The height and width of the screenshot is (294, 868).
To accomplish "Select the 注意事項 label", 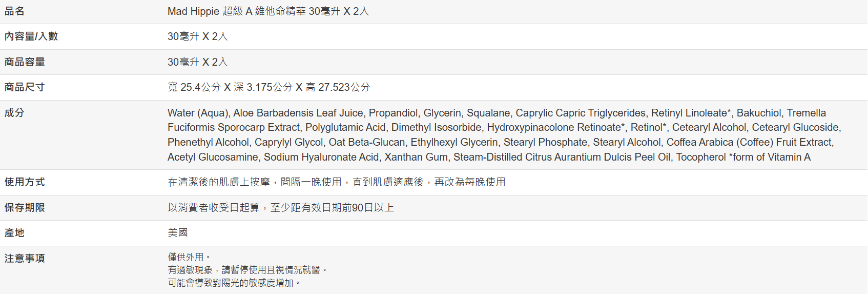I will [25, 259].
